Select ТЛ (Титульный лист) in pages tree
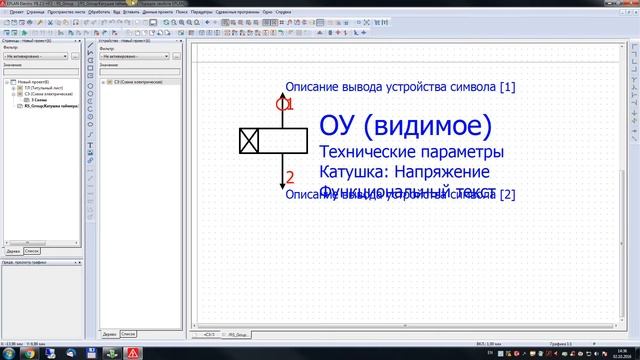Screen dimensions: 640x360 coord(44,88)
